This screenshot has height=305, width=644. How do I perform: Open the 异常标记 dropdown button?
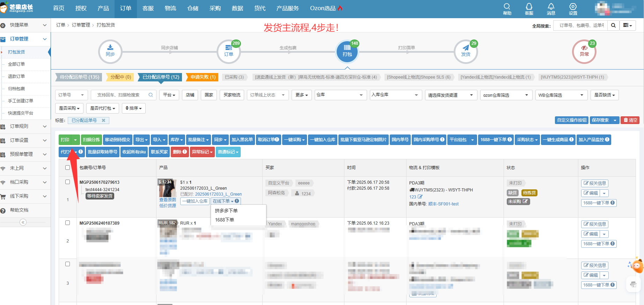pos(202,152)
